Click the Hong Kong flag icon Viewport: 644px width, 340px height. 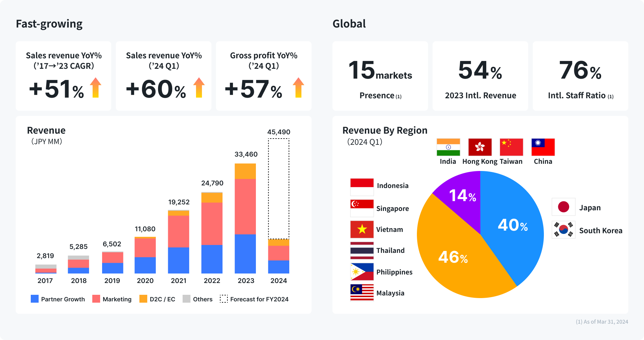click(480, 147)
